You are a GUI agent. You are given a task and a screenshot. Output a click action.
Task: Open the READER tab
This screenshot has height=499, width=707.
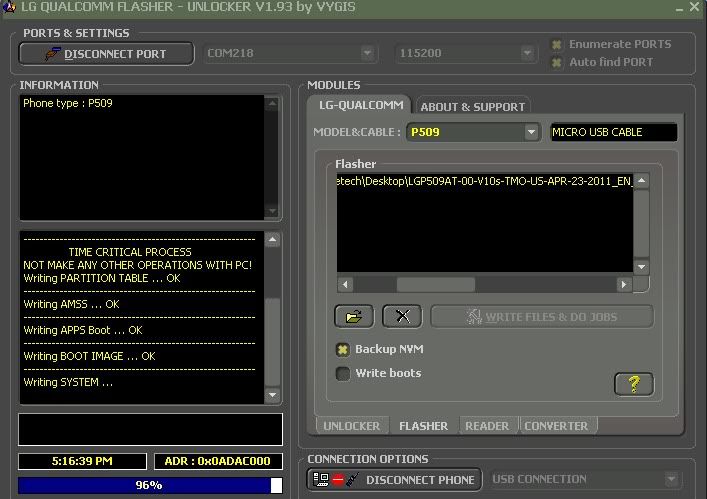click(487, 426)
